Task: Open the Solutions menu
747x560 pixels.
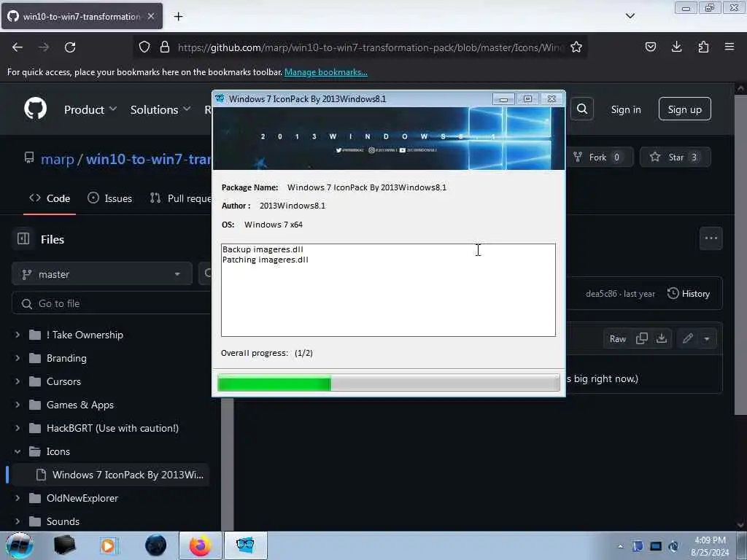Action: coord(160,109)
